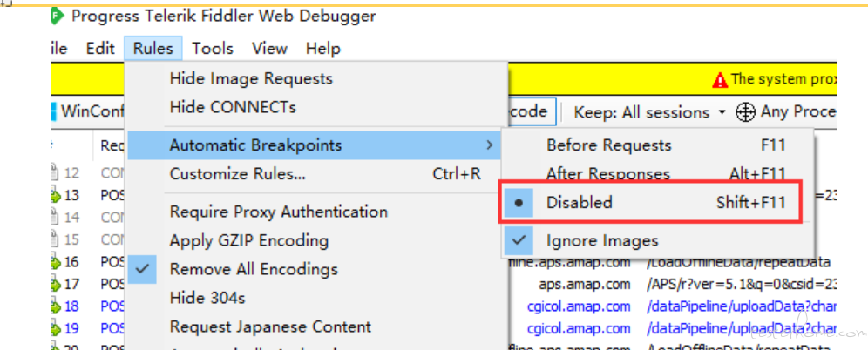Image resolution: width=868 pixels, height=350 pixels.
Task: Click /dataPipeline/uploadData URL in row 18
Action: click(x=742, y=306)
